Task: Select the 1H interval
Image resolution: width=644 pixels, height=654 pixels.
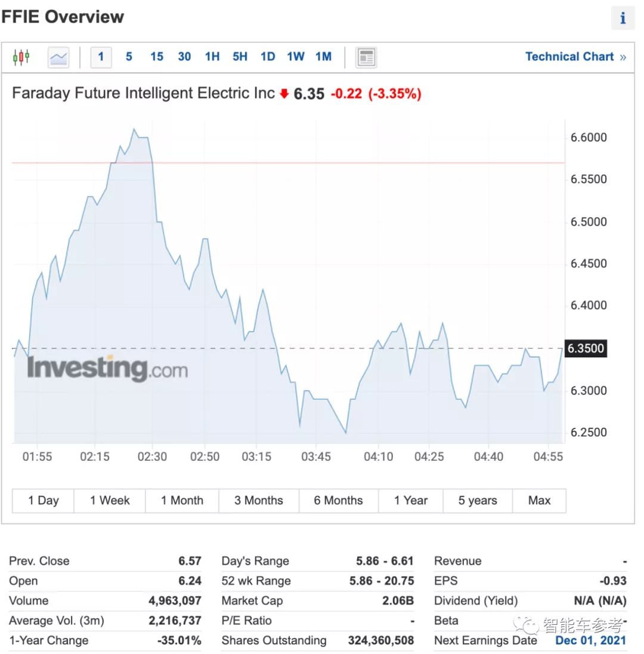Action: coord(212,57)
